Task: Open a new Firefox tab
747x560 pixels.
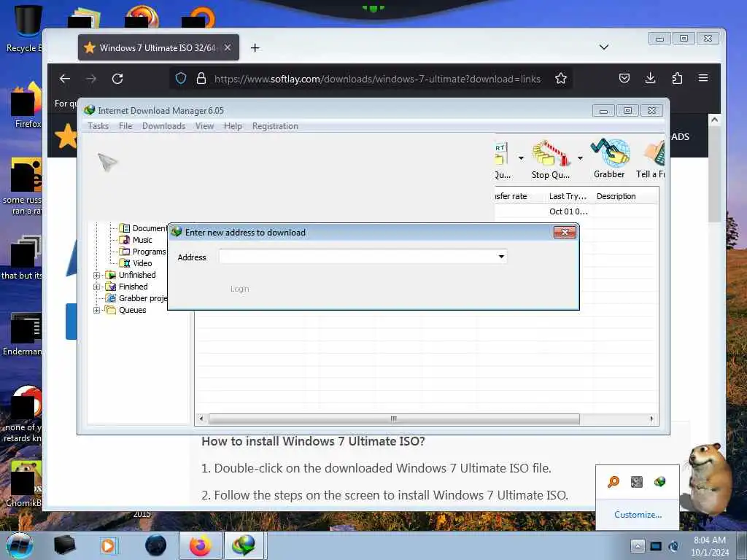Action: click(x=255, y=47)
